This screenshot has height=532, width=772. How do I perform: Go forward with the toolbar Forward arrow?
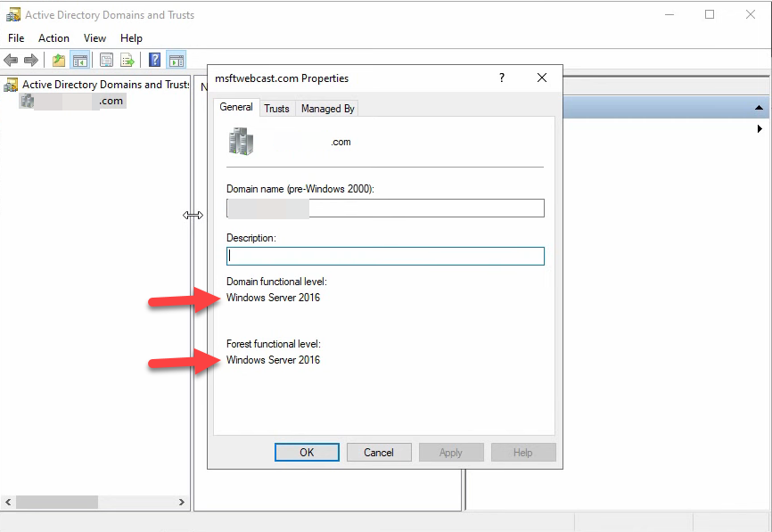point(30,61)
